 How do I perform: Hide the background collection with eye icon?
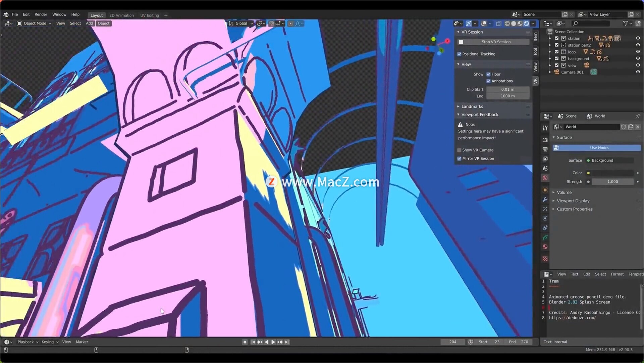pyautogui.click(x=638, y=58)
